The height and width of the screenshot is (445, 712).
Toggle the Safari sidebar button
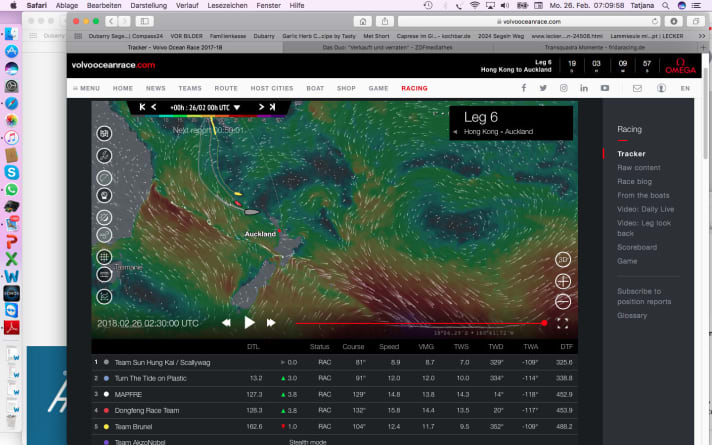click(144, 21)
